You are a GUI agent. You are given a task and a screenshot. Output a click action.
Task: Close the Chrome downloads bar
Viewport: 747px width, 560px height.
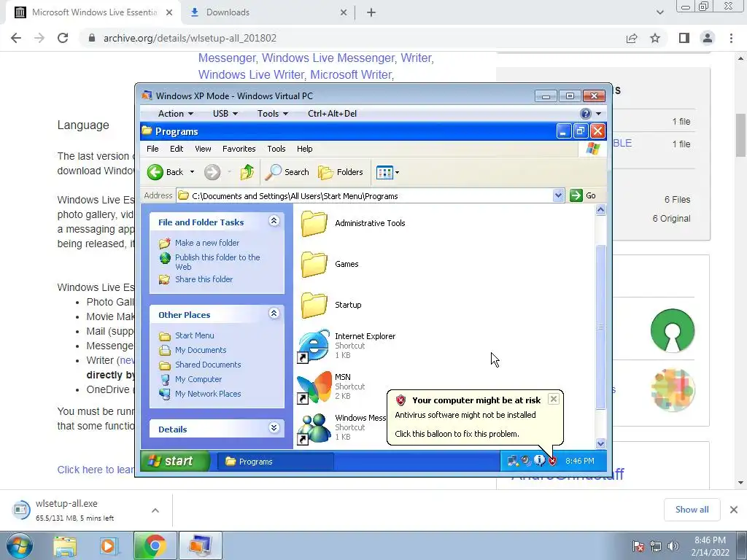734,510
